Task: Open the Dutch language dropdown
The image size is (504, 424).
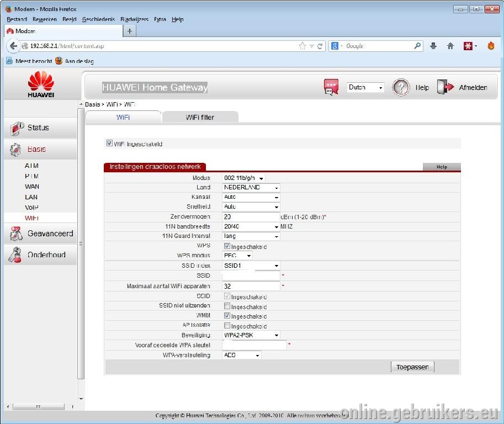Action: 365,87
